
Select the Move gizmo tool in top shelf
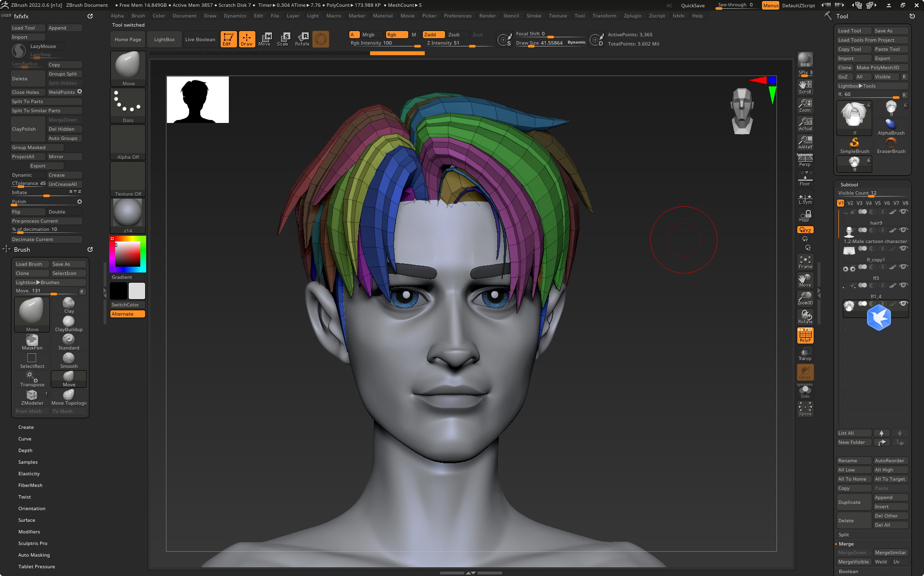[x=265, y=39]
